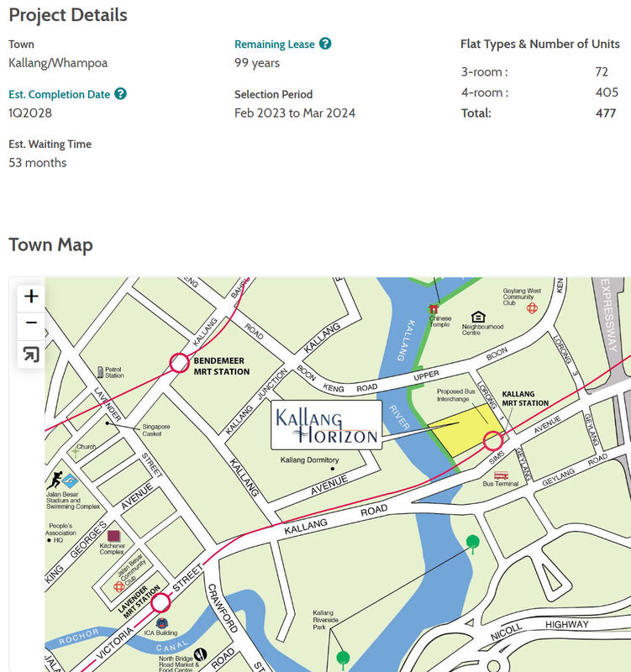Click the Feb 2023 to Mar 2024 period

tap(295, 113)
